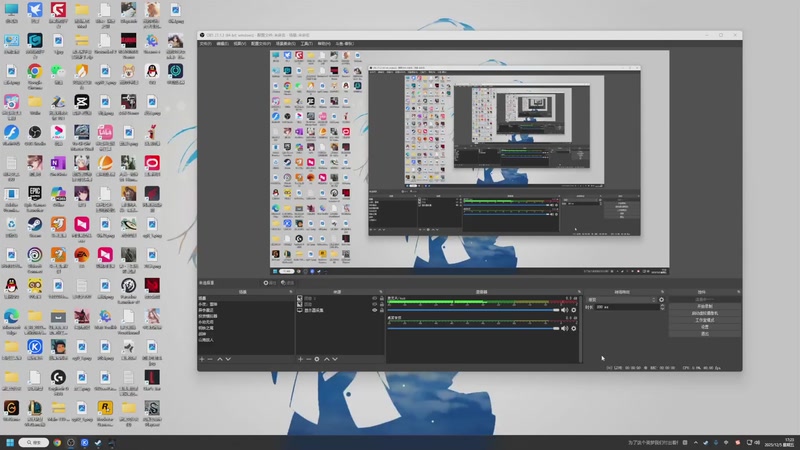The height and width of the screenshot is (450, 800).
Task: Open desktop audio channel settings gear in mixer
Action: pos(573,310)
